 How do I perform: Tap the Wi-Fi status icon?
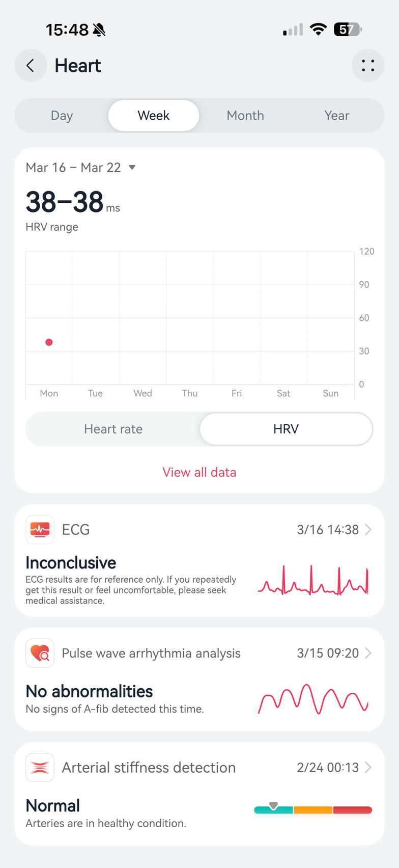[x=318, y=30]
